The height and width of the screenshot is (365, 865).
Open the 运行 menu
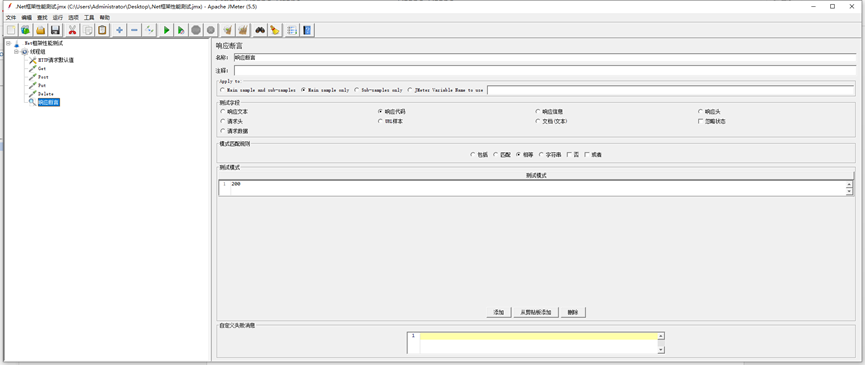[x=58, y=18]
